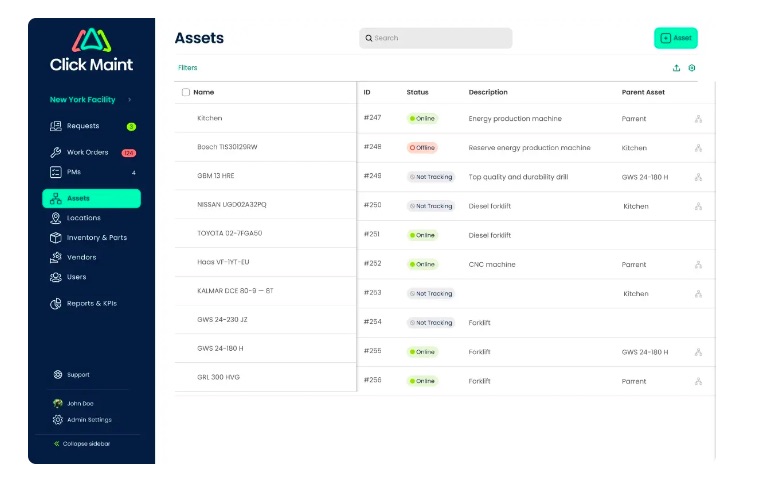Open Admin Settings link
759x487 pixels.
(x=88, y=420)
